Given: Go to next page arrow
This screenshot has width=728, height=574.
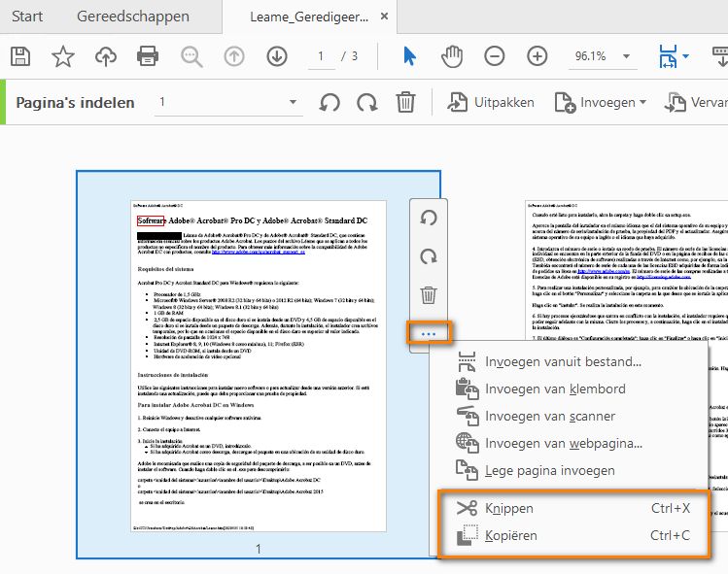Looking at the screenshot, I should (277, 56).
